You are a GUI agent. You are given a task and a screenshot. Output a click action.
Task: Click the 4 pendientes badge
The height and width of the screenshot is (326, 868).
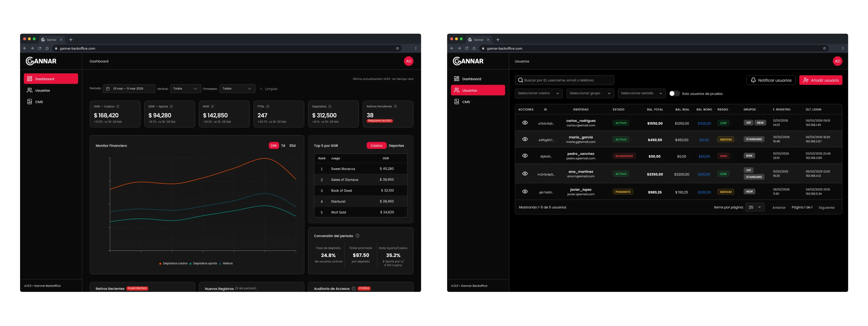click(x=137, y=288)
